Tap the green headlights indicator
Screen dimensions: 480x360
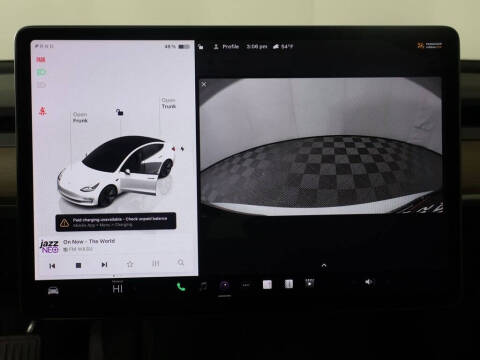coord(41,72)
